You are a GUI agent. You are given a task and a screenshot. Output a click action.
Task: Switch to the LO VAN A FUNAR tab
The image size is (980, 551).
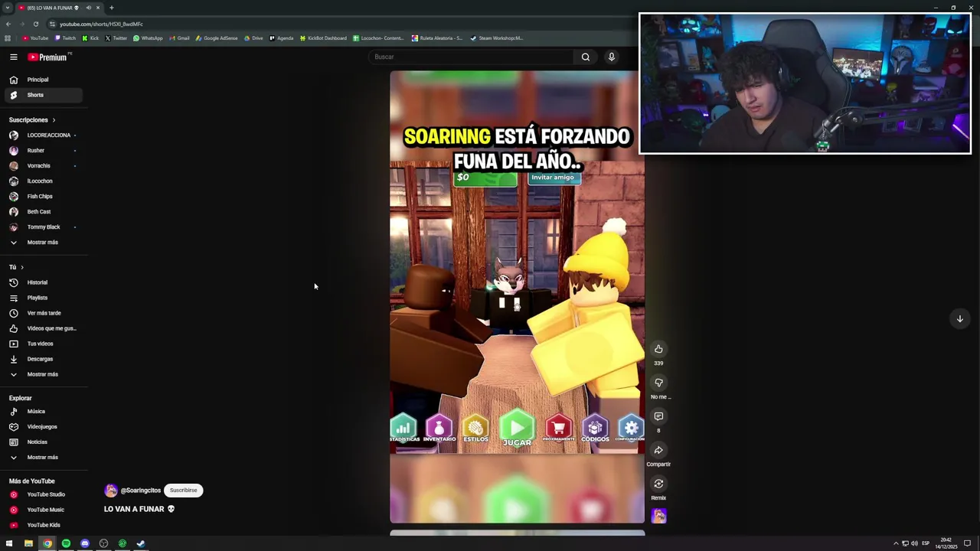[x=60, y=8]
